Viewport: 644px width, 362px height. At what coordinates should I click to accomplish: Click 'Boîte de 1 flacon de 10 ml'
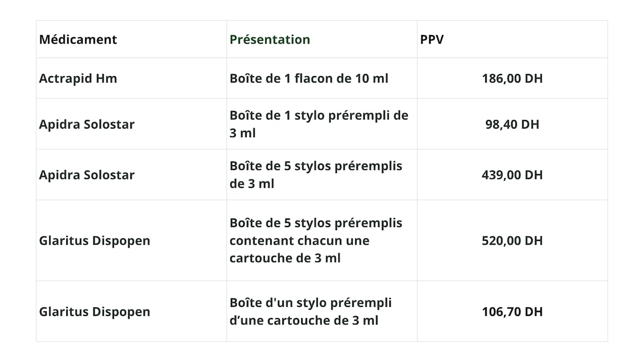(x=309, y=78)
